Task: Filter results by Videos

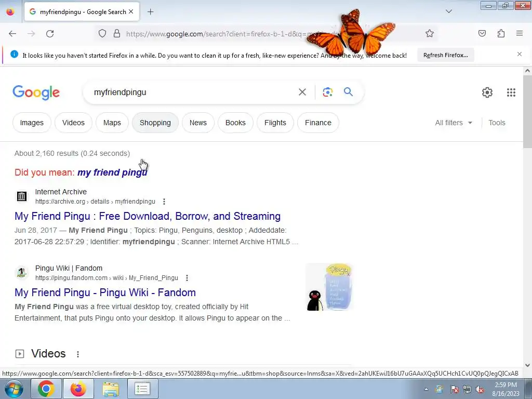Action: [x=73, y=123]
